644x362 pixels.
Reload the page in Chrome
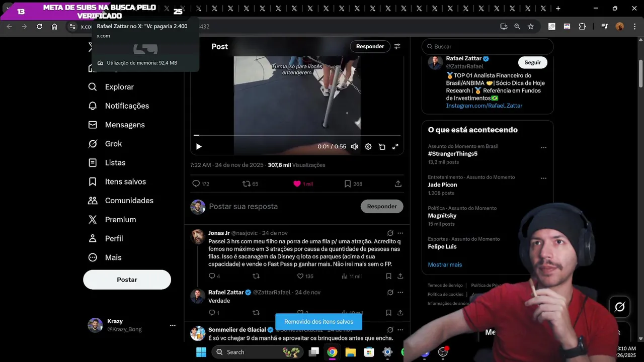(x=39, y=26)
